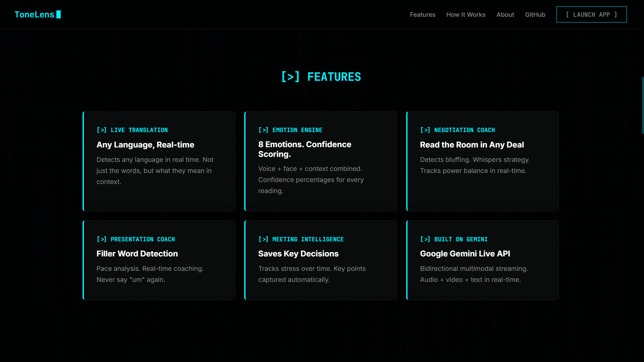This screenshot has height=362, width=644.
Task: Click the page scrollbar thumb
Action: (642, 106)
